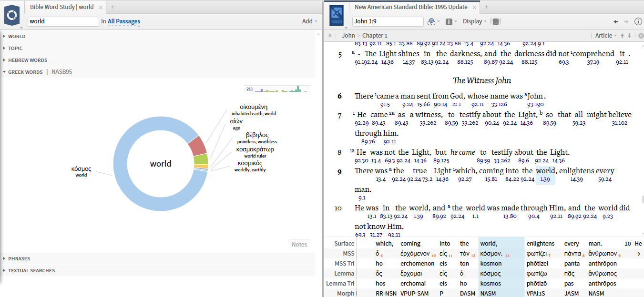Click VPUP-SAM in the Morph row
The width and height of the screenshot is (644, 297).
pyautogui.click(x=414, y=294)
